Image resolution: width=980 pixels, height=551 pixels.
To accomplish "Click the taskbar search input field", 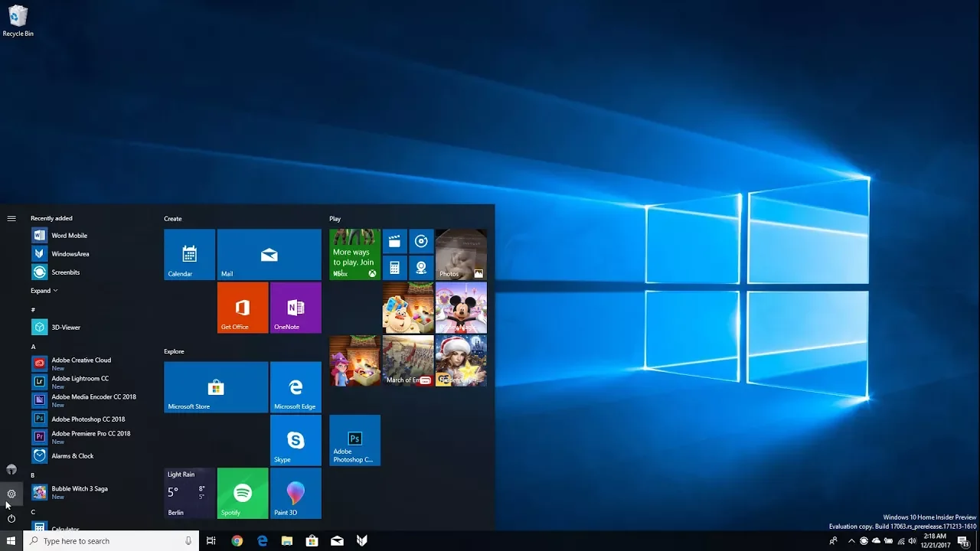I will tap(107, 541).
